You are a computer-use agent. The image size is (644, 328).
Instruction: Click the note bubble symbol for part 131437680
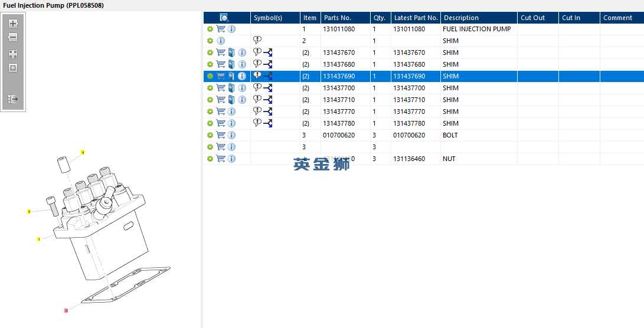click(x=257, y=64)
